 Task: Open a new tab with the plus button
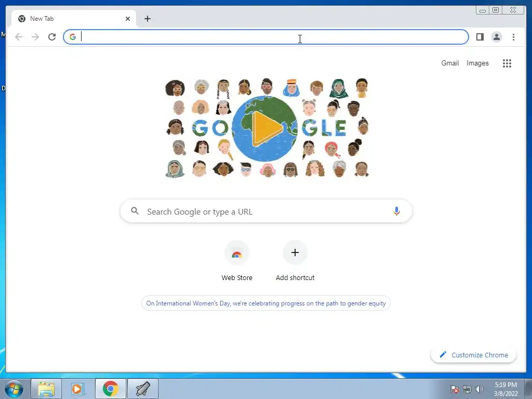click(147, 19)
